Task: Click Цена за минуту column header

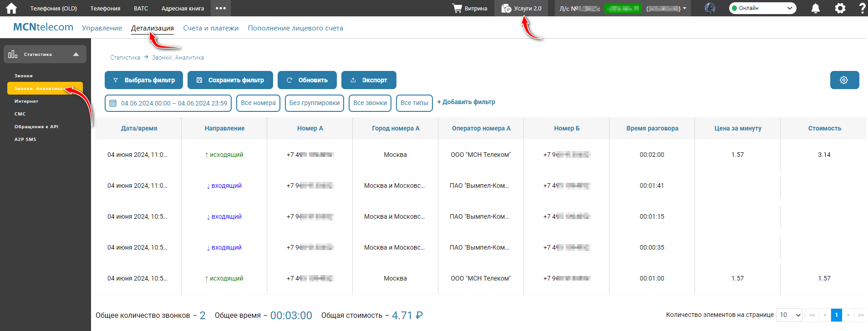Action: click(738, 128)
